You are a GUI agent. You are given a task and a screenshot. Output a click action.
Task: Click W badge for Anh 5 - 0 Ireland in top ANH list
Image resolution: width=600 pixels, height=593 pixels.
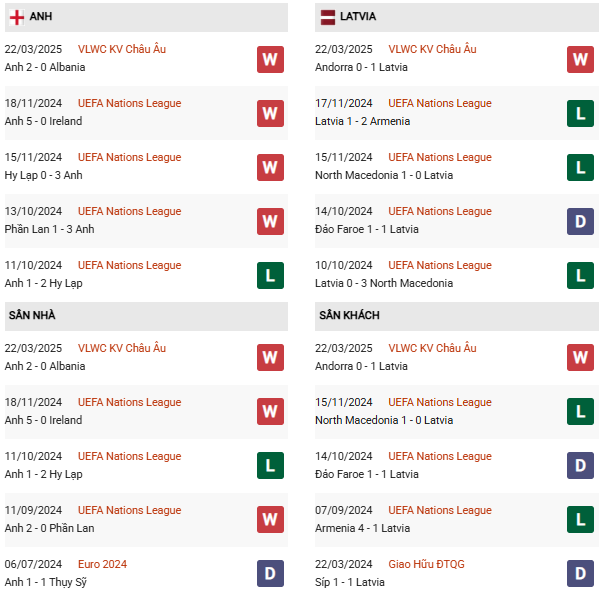point(270,114)
